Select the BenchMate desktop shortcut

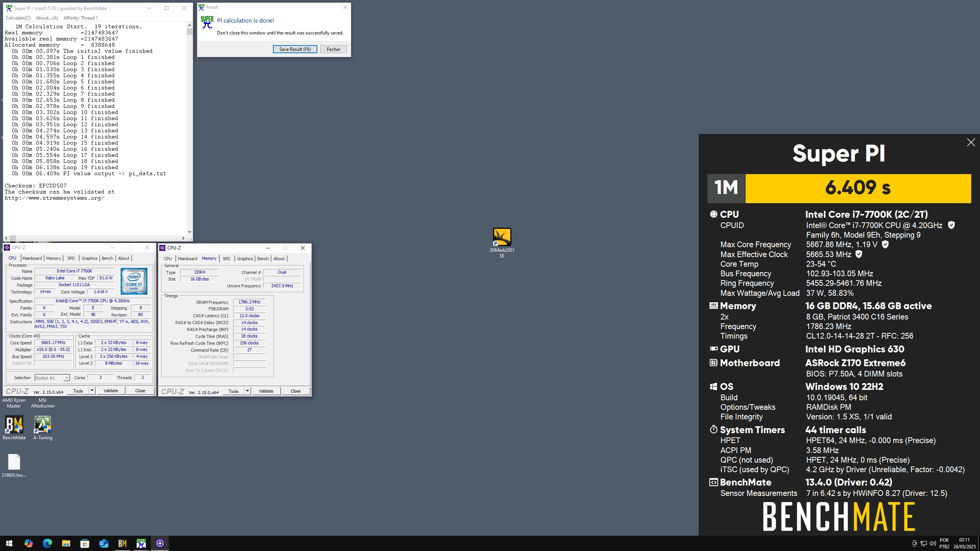coord(14,428)
